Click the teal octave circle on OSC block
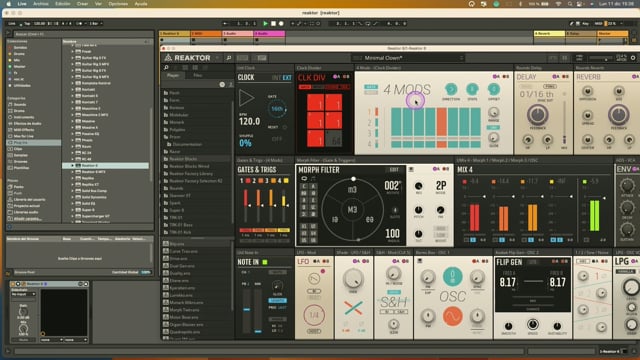The image size is (640, 360). click(x=453, y=277)
